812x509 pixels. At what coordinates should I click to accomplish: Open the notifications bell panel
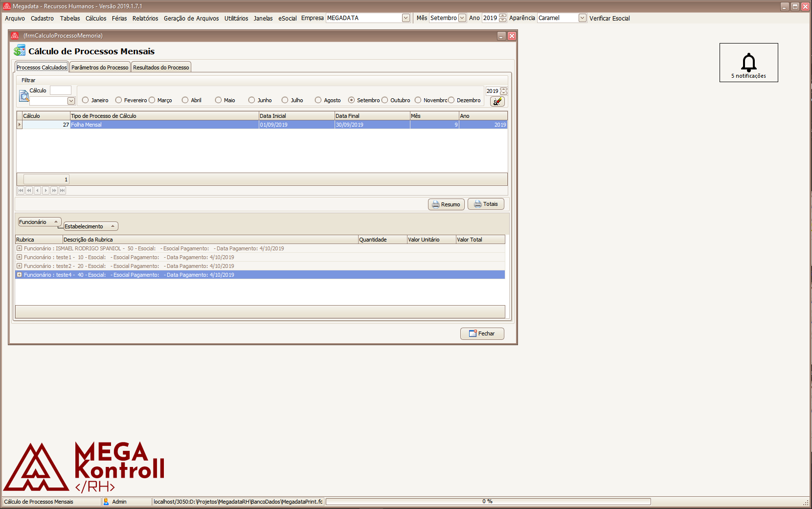pyautogui.click(x=748, y=63)
